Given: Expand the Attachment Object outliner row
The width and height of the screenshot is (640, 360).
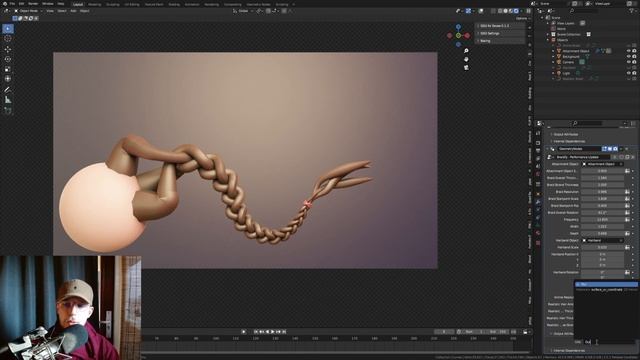Looking at the screenshot, I should coord(553,51).
